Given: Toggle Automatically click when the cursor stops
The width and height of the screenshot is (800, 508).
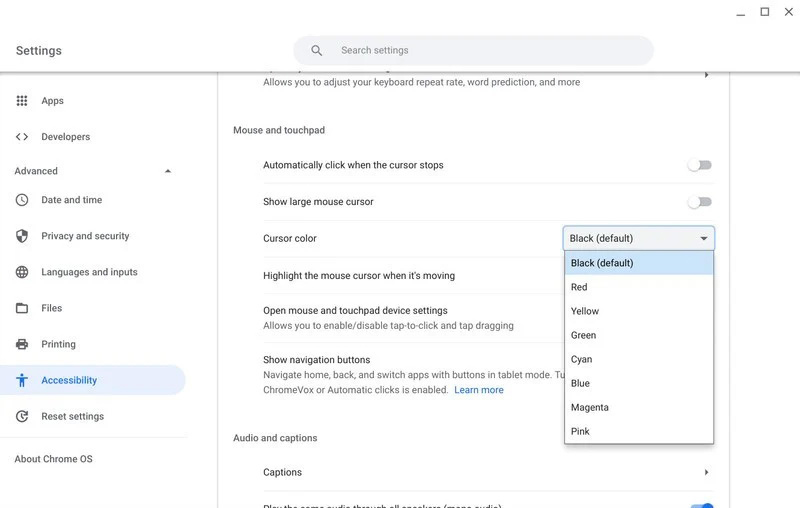Looking at the screenshot, I should (x=699, y=165).
